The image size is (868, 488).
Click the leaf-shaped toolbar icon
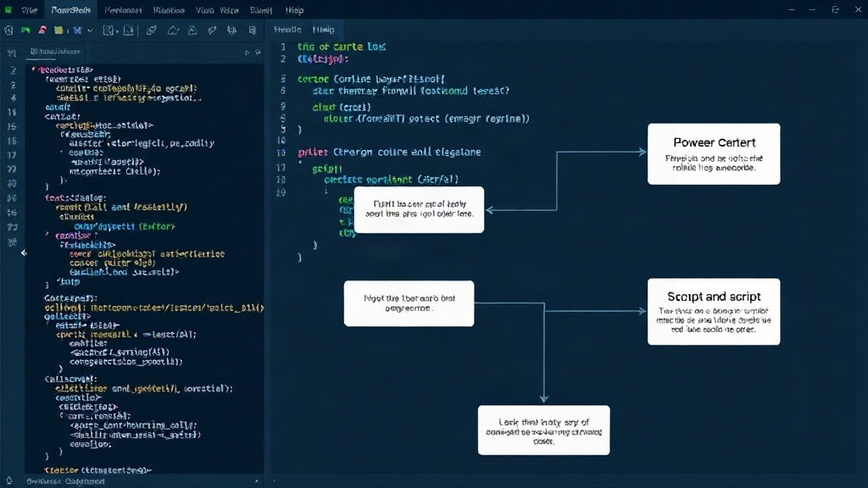(x=212, y=30)
